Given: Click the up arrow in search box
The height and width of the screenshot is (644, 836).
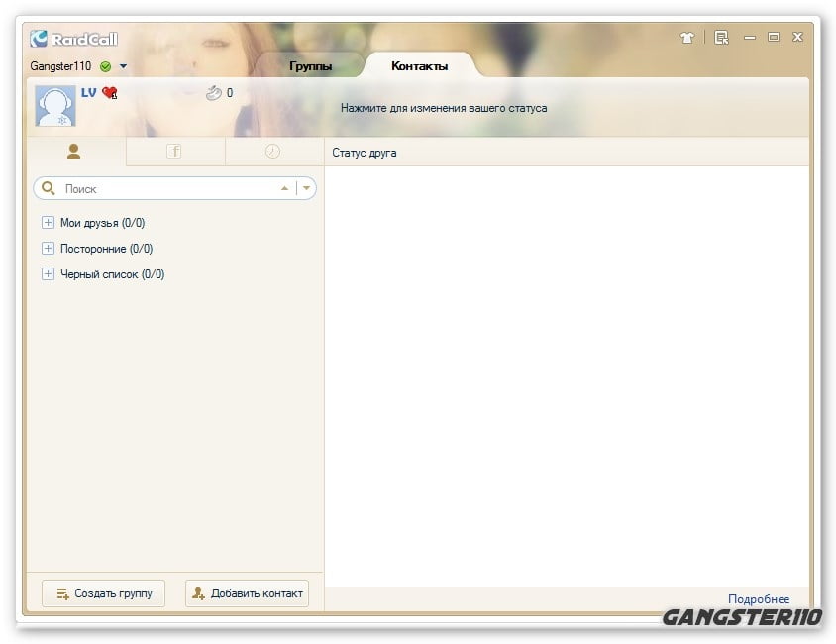Looking at the screenshot, I should pos(285,188).
